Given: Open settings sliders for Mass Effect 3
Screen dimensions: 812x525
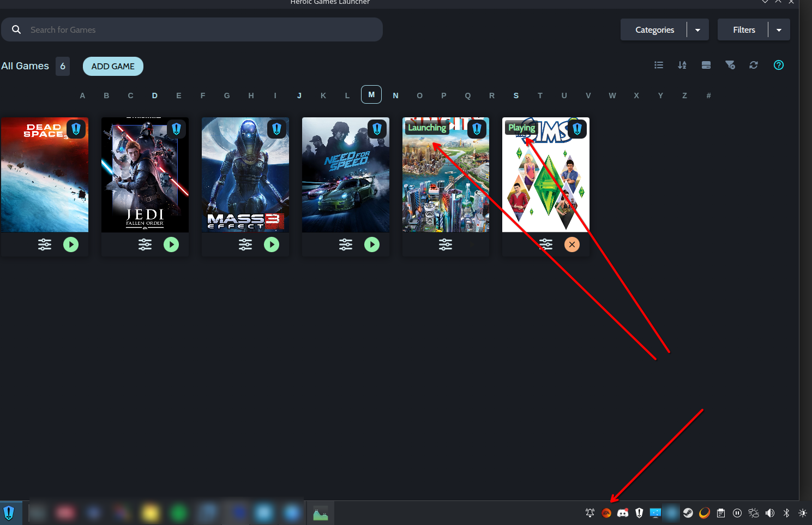Looking at the screenshot, I should (x=245, y=244).
